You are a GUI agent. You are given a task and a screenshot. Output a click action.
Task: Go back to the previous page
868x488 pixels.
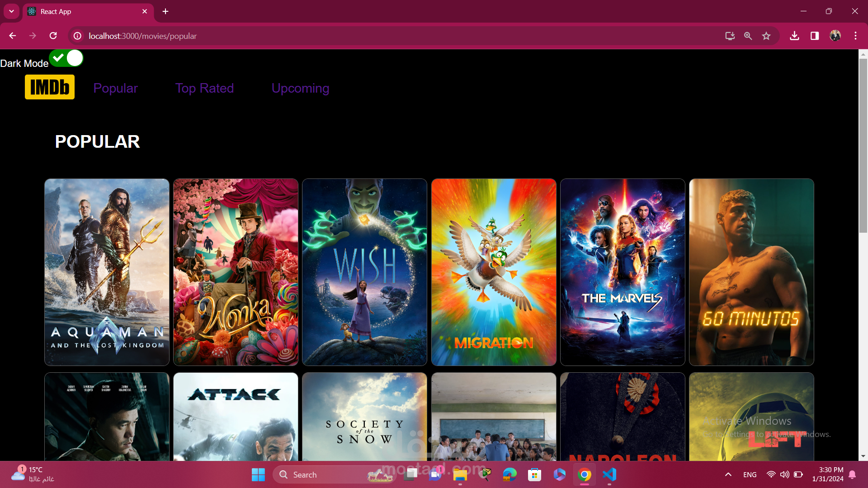[x=12, y=36]
